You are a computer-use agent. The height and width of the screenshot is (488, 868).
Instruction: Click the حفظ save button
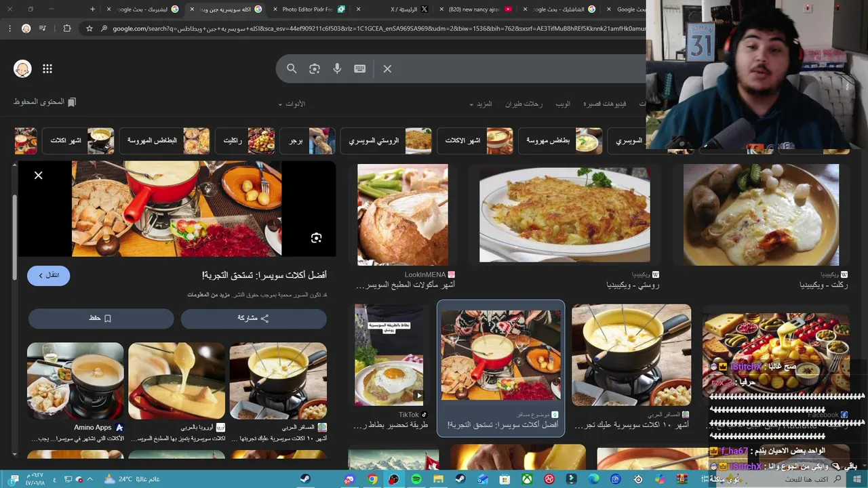[x=100, y=318]
